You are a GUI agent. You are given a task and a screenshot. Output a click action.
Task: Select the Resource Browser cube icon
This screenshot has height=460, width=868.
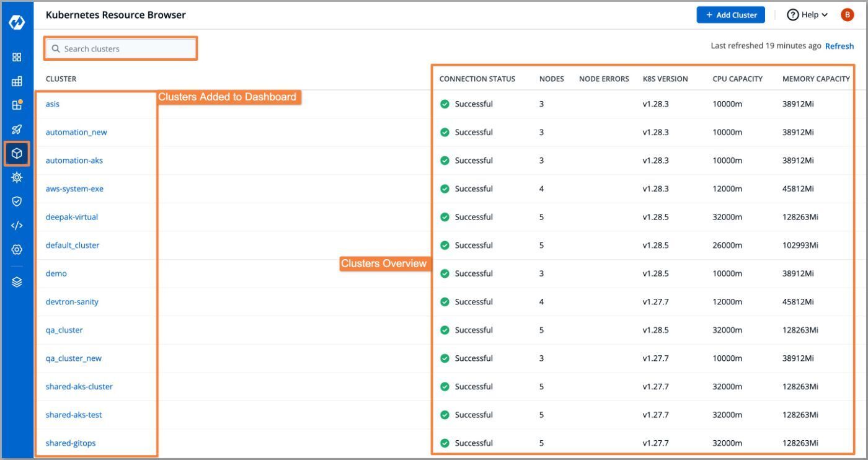pyautogui.click(x=17, y=153)
